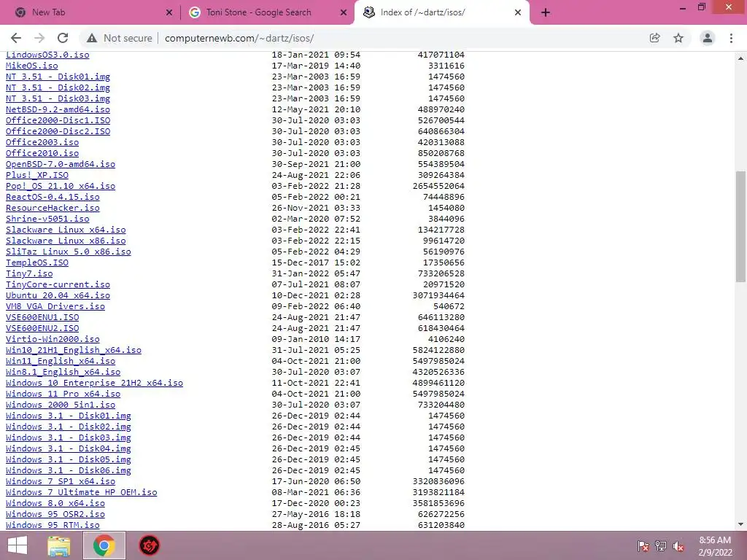Screen dimensions: 747x560
Task: Open the NT 3.51 - Disk01.img link
Action: point(58,77)
